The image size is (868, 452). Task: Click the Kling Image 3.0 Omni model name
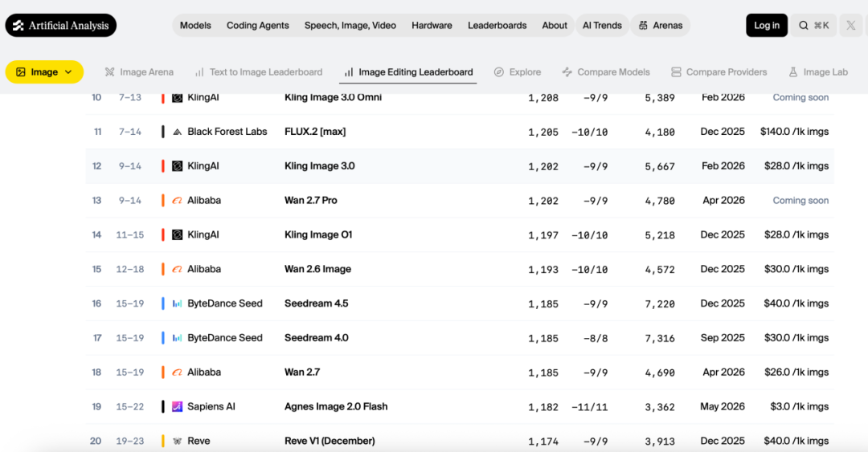[334, 97]
